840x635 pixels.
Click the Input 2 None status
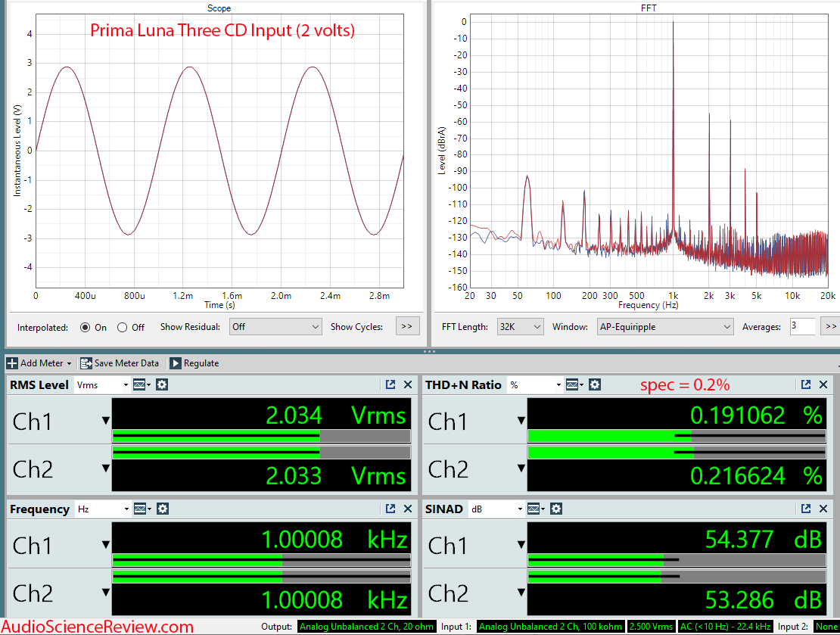[826, 627]
